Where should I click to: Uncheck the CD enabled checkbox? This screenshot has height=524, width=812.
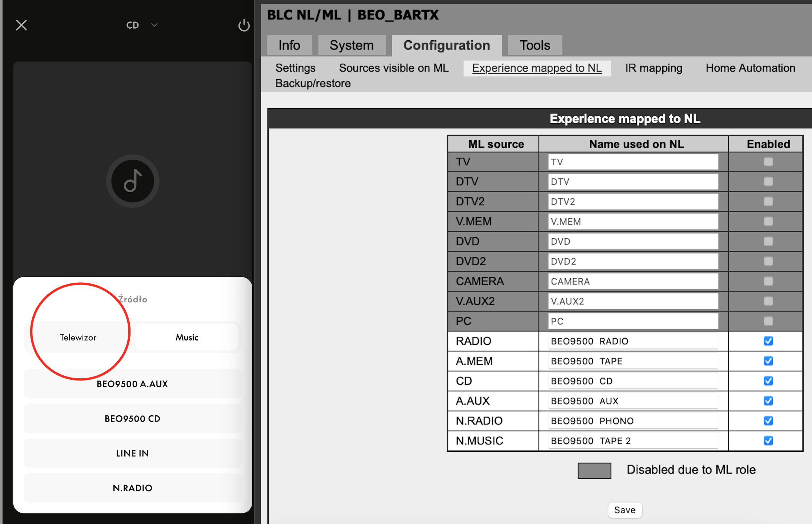point(768,381)
